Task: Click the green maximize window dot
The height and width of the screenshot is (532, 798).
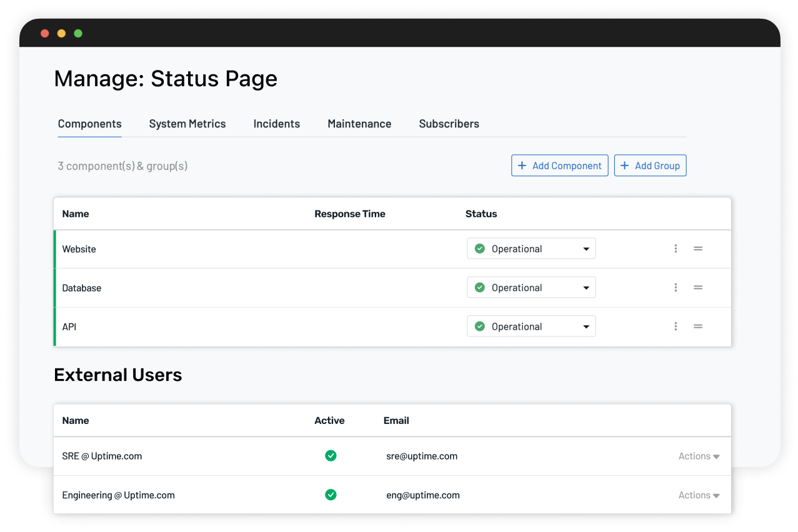Action: pos(78,33)
